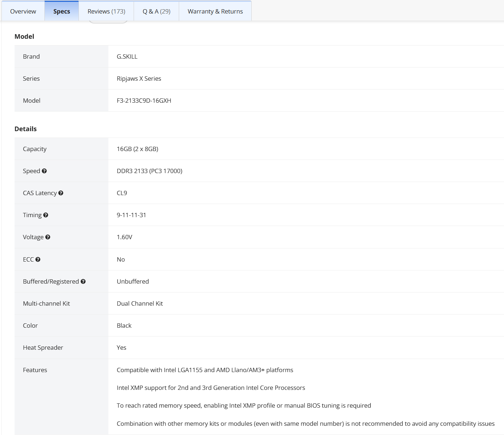The width and height of the screenshot is (504, 435).
Task: Click the DDR3 2133 (PC3 17000) speed value
Action: click(150, 171)
